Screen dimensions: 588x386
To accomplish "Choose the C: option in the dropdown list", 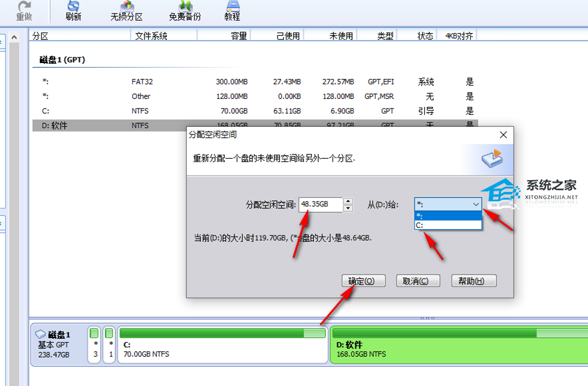I will click(x=448, y=225).
